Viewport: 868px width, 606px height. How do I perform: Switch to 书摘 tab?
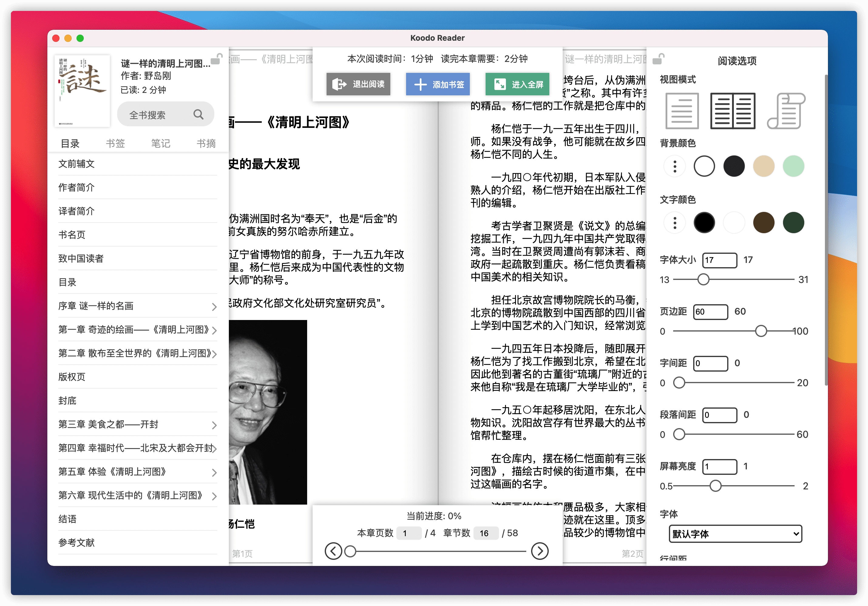pos(206,143)
